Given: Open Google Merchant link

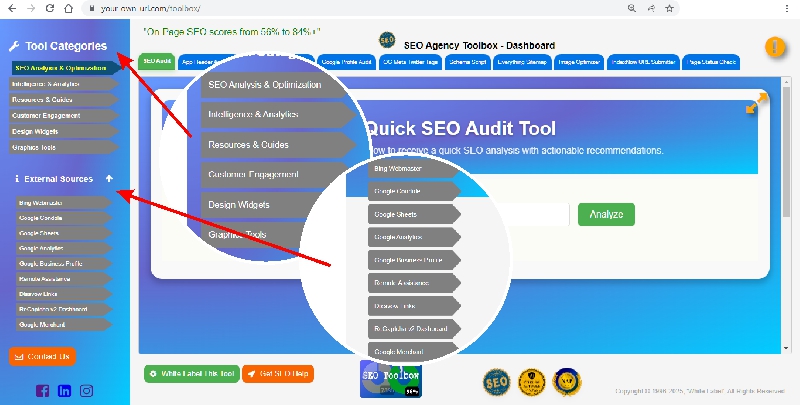Looking at the screenshot, I should (64, 324).
